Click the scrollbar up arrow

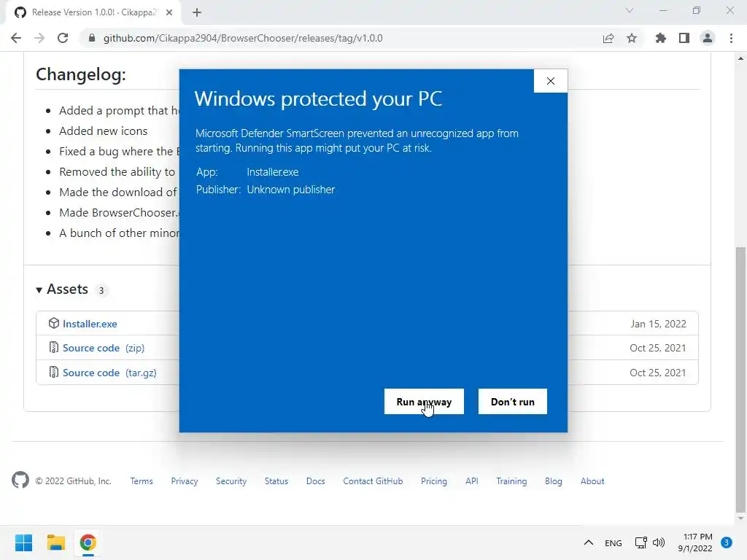pyautogui.click(x=740, y=58)
